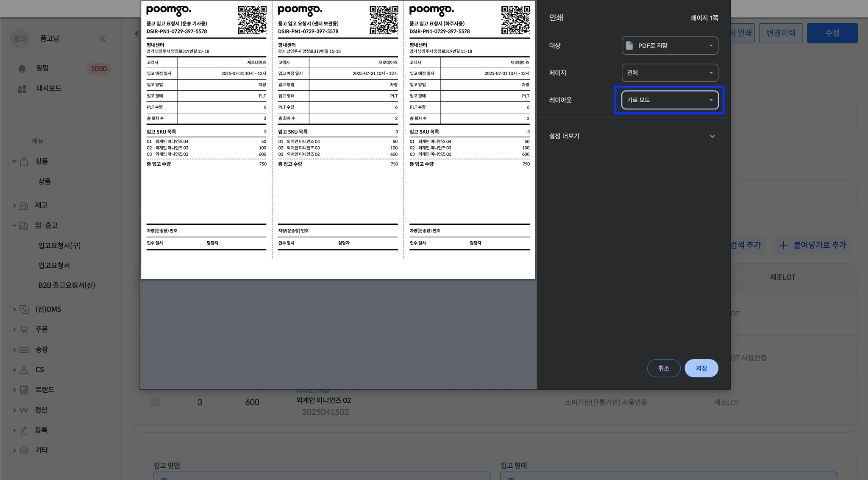Open the 페이지 전체 dropdown
This screenshot has width=868, height=480.
670,73
